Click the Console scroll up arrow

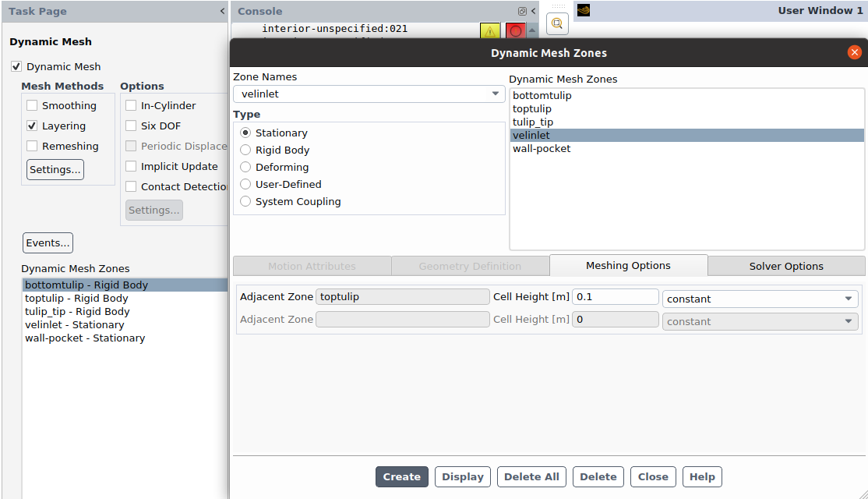(x=532, y=30)
